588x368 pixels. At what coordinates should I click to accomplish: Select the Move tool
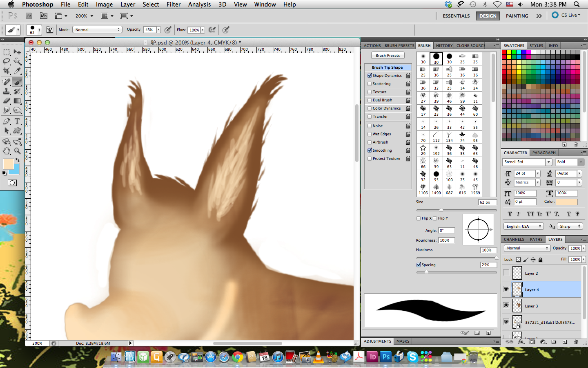pyautogui.click(x=17, y=52)
